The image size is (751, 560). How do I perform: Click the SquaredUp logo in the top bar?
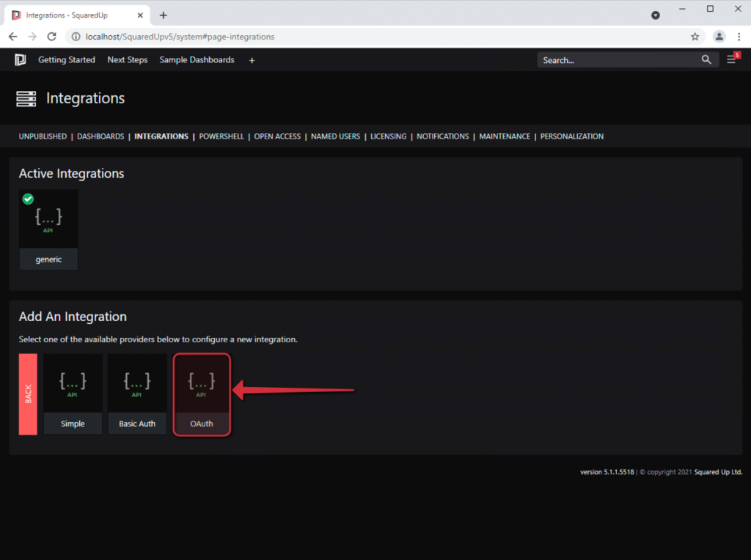pyautogui.click(x=20, y=60)
